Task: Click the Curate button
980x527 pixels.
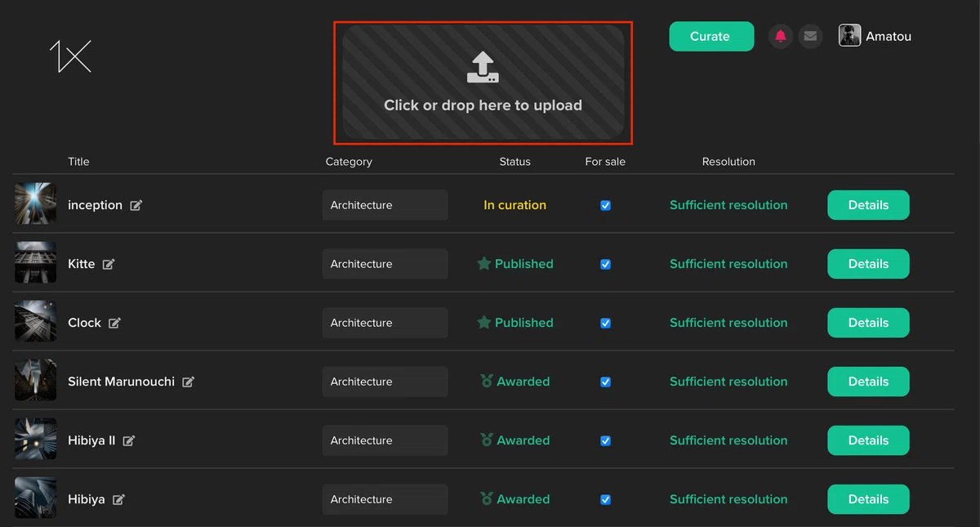Action: (x=711, y=36)
